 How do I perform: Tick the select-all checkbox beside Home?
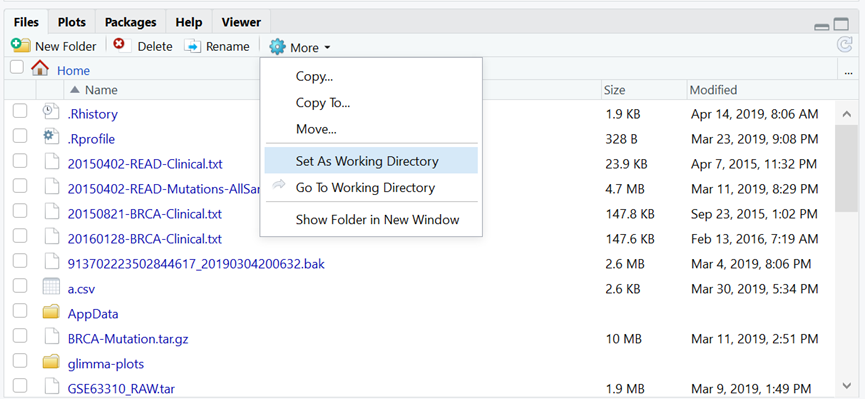(x=17, y=67)
